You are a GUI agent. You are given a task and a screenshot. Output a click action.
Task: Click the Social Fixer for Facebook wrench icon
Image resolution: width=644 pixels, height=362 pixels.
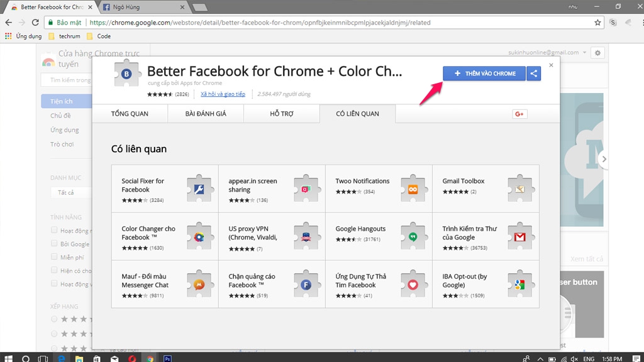coord(199,189)
